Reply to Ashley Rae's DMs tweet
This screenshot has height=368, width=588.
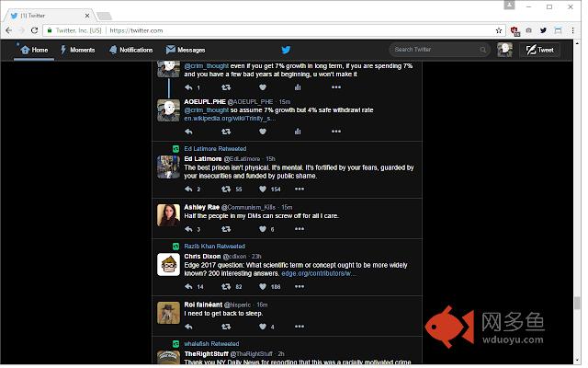coord(188,229)
